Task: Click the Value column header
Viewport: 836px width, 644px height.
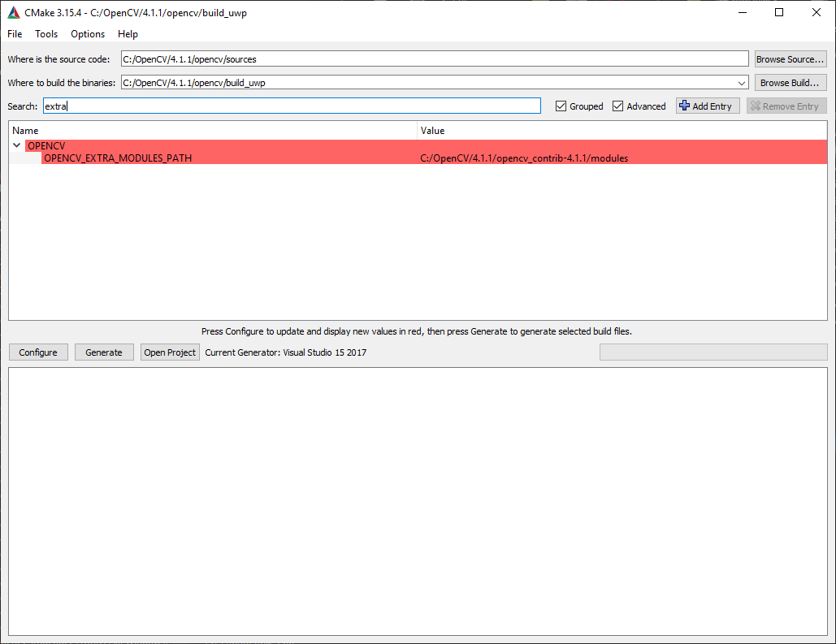Action: 622,131
